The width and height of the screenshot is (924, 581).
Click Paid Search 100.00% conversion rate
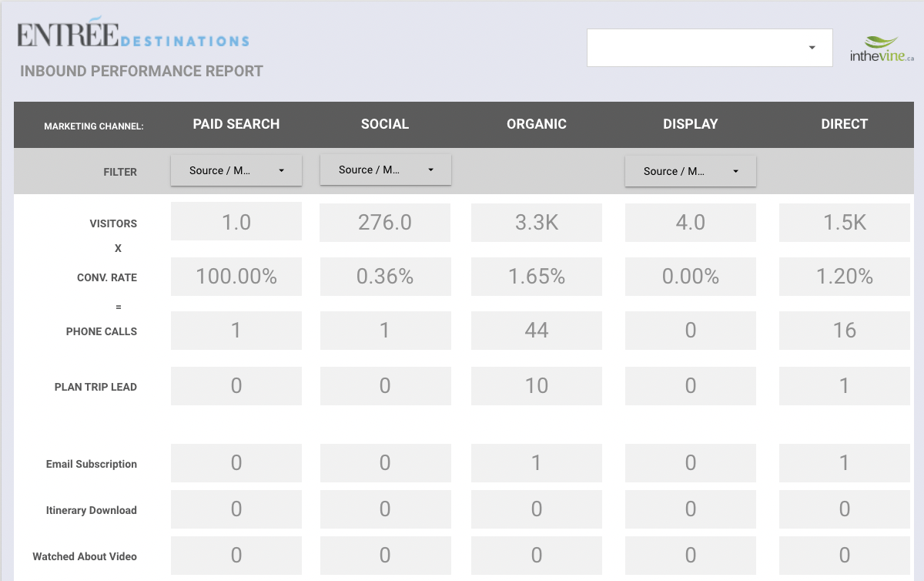(236, 277)
